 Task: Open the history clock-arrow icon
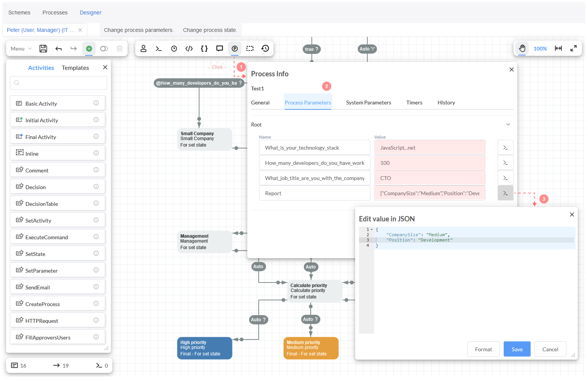coord(265,49)
